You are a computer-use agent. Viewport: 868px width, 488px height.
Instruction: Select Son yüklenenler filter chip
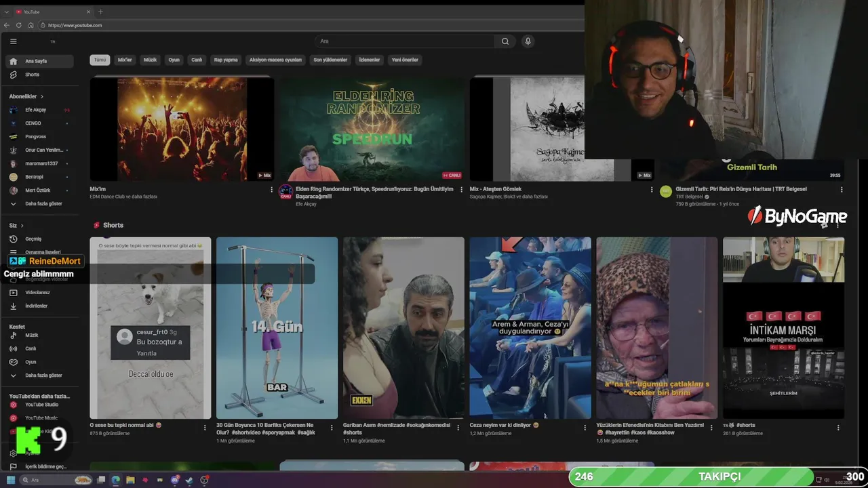point(330,60)
